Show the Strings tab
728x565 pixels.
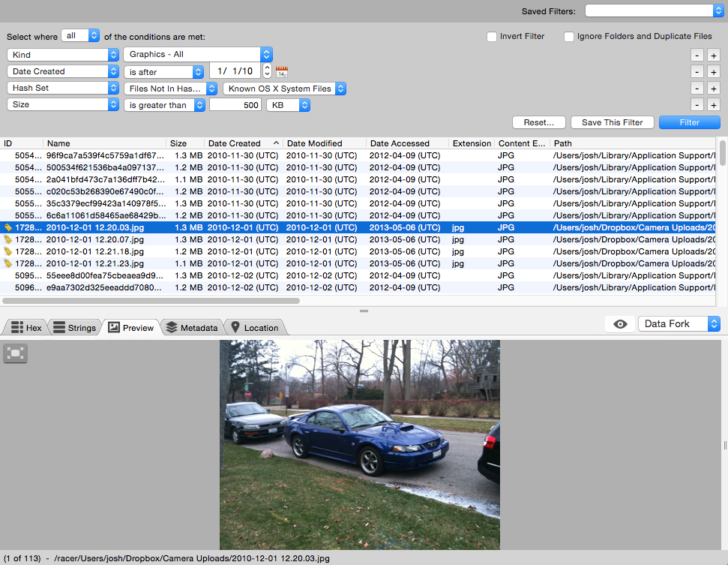(x=74, y=327)
